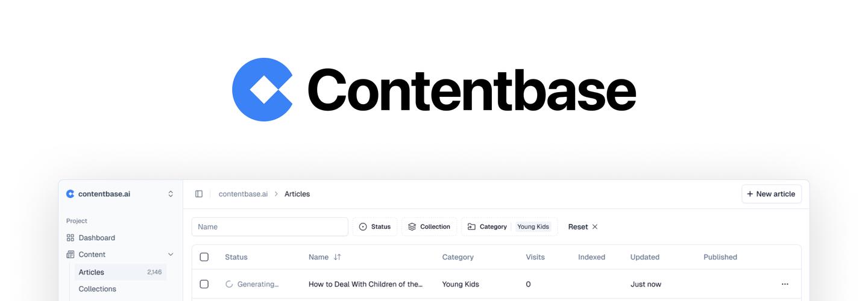Click the Content newspaper icon
This screenshot has height=301, width=868.
point(71,255)
